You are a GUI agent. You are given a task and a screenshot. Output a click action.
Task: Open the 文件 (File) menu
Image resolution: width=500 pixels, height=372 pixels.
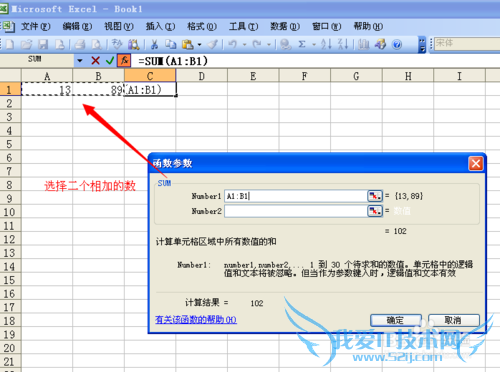[x=36, y=26]
